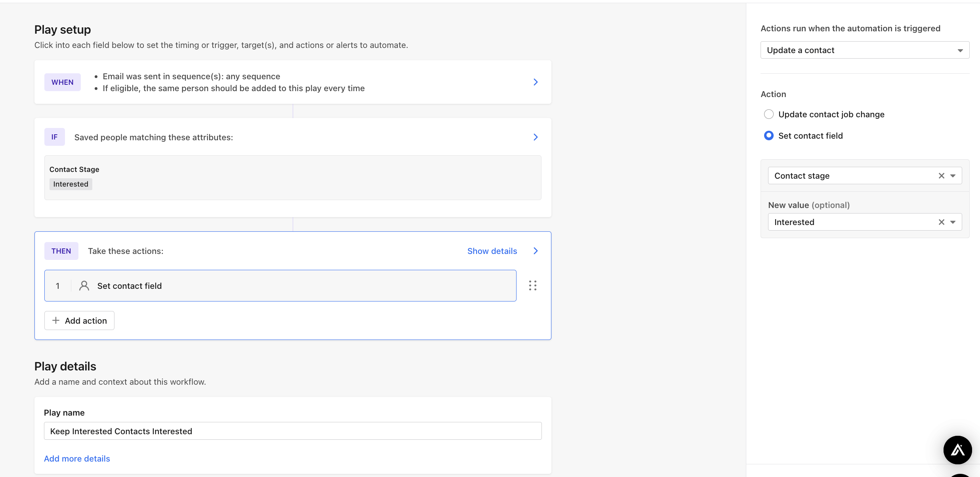Click the Add more details link
Viewport: 980px width, 477px height.
coord(77,458)
